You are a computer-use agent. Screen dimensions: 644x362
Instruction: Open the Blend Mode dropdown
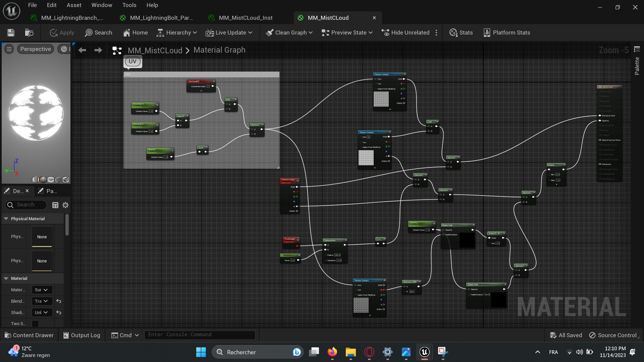point(42,301)
